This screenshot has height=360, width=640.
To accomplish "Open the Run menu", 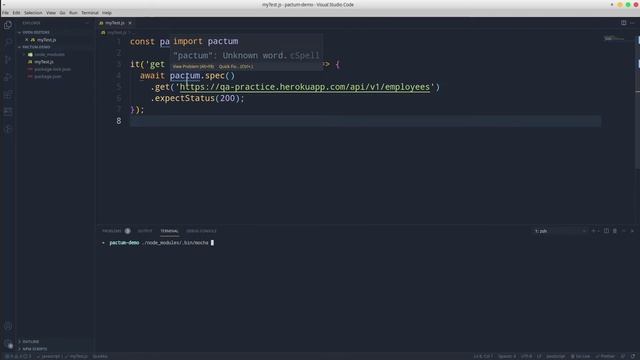I will [x=73, y=13].
